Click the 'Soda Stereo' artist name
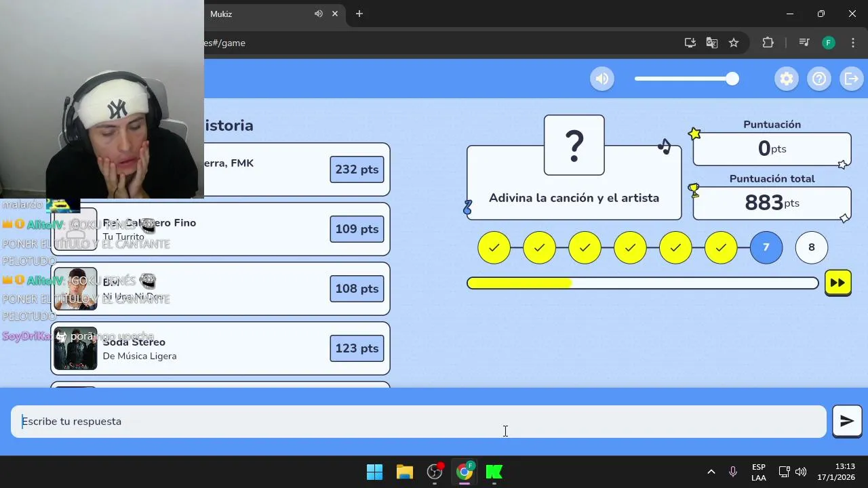Image resolution: width=868 pixels, height=488 pixels. (134, 342)
